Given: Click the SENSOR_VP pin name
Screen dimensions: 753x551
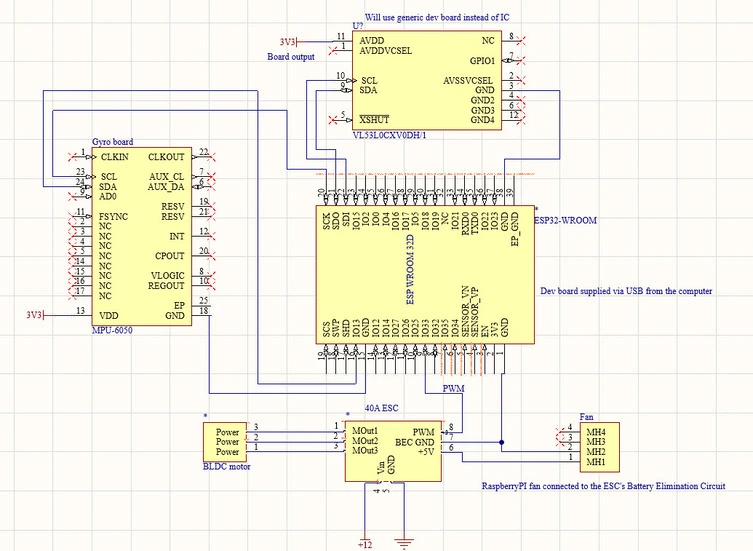Looking at the screenshot, I should click(474, 311).
